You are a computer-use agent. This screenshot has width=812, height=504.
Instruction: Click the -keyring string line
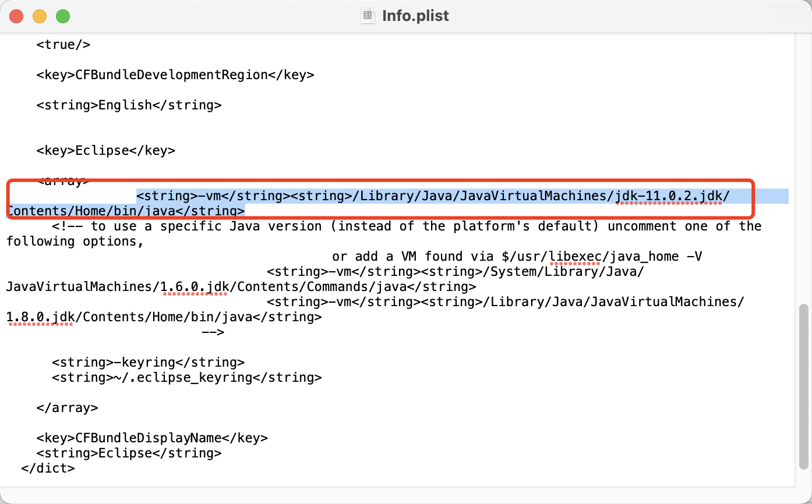148,362
